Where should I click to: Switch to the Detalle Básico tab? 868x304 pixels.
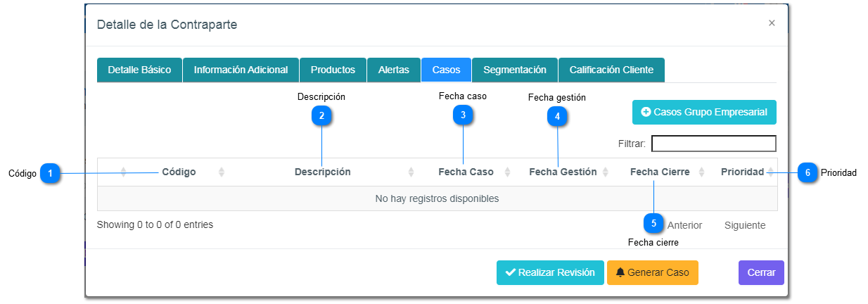[139, 70]
